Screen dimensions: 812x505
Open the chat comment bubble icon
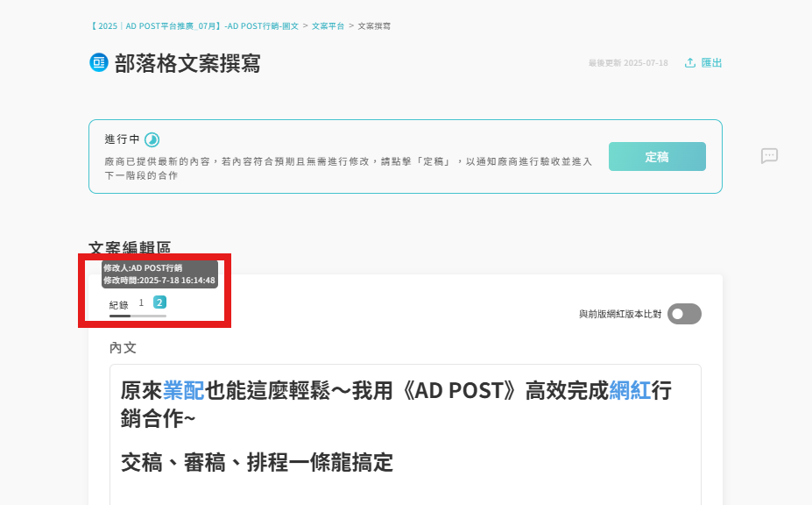pyautogui.click(x=769, y=155)
